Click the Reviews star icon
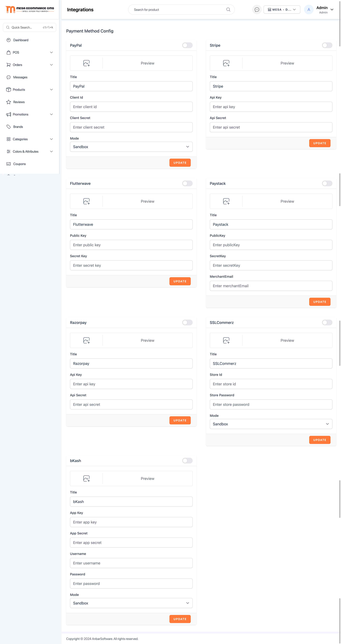Screen dimensions: 341x644 point(8,102)
